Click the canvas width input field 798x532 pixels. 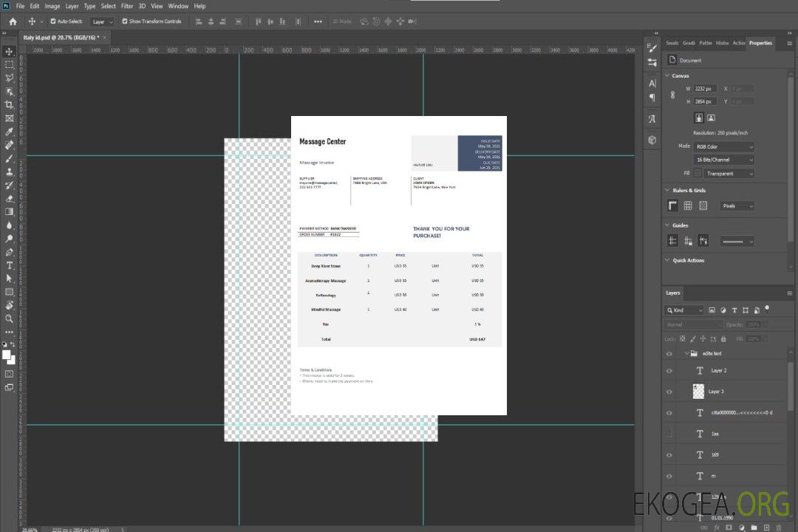tap(706, 89)
